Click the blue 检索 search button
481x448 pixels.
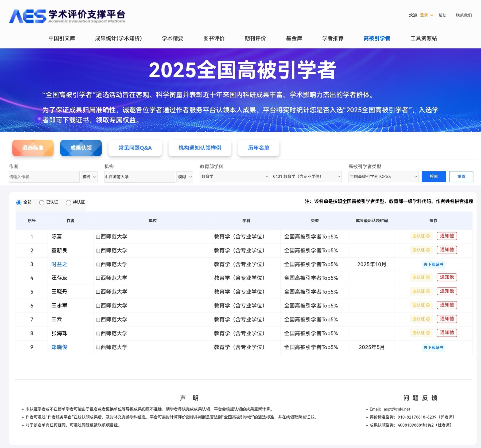[434, 177]
